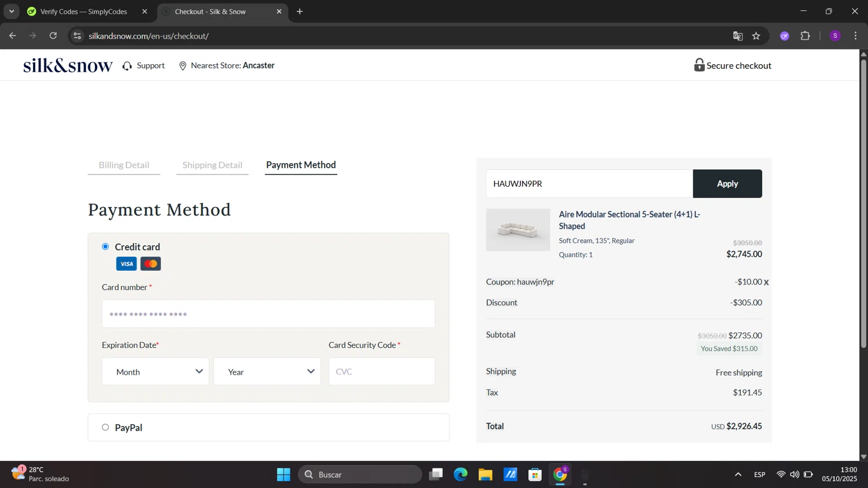The width and height of the screenshot is (868, 488).
Task: Open the purple extension icon
Action: coord(785,36)
